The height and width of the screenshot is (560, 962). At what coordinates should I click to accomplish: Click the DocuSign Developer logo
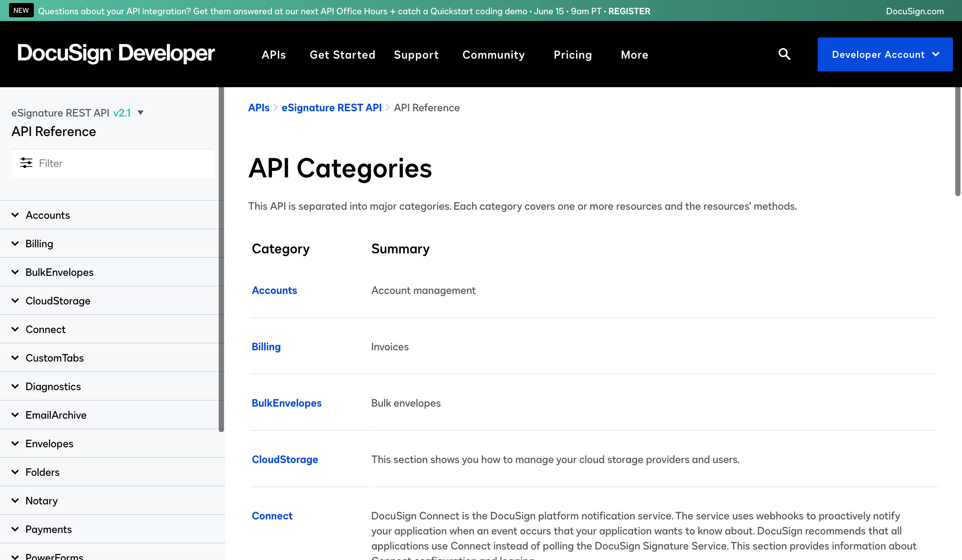(116, 54)
